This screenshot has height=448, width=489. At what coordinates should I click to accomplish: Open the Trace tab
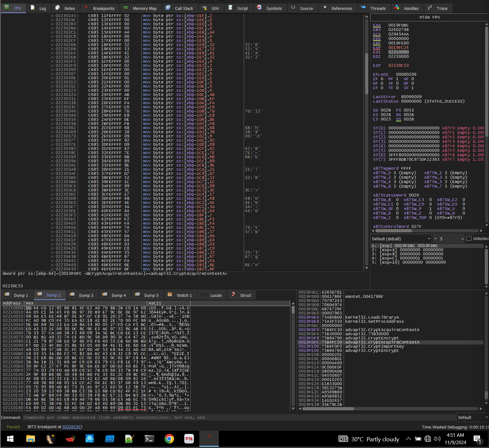coord(438,8)
